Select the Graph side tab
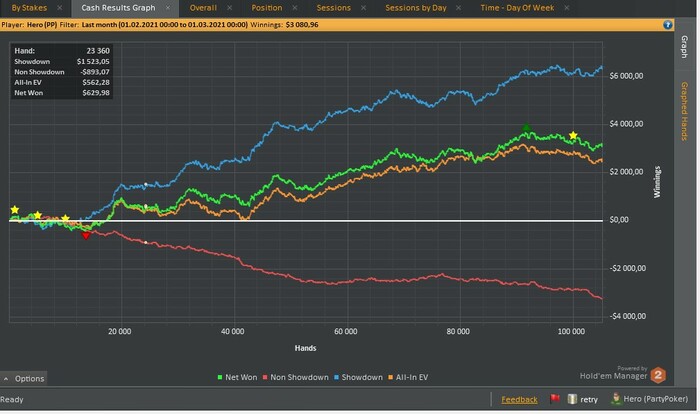Viewport: 700px width, 414px height. [683, 47]
